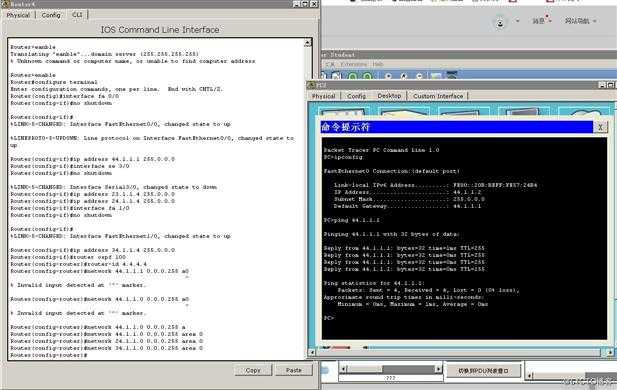Switch to Physical tab in Router window
617x390 pixels.
click(18, 15)
